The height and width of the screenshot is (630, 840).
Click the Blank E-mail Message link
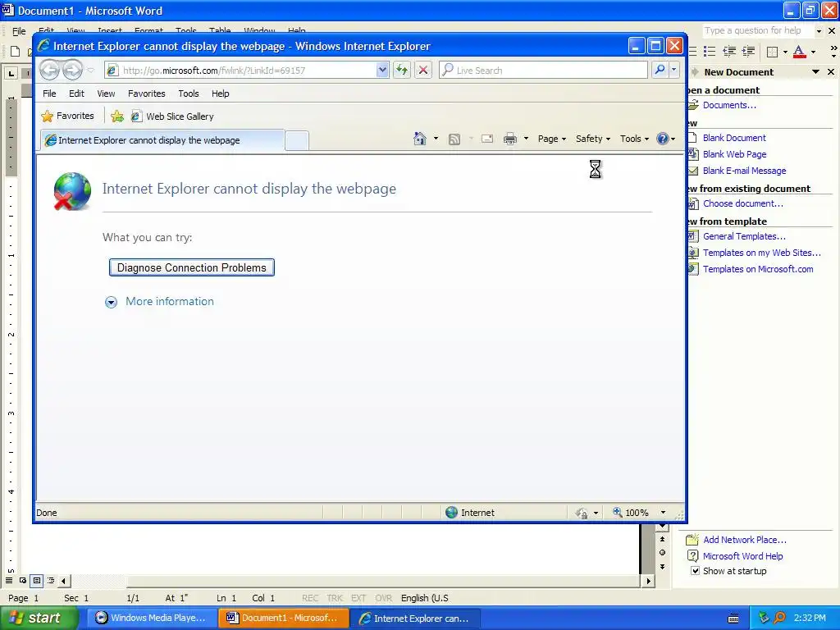click(745, 171)
